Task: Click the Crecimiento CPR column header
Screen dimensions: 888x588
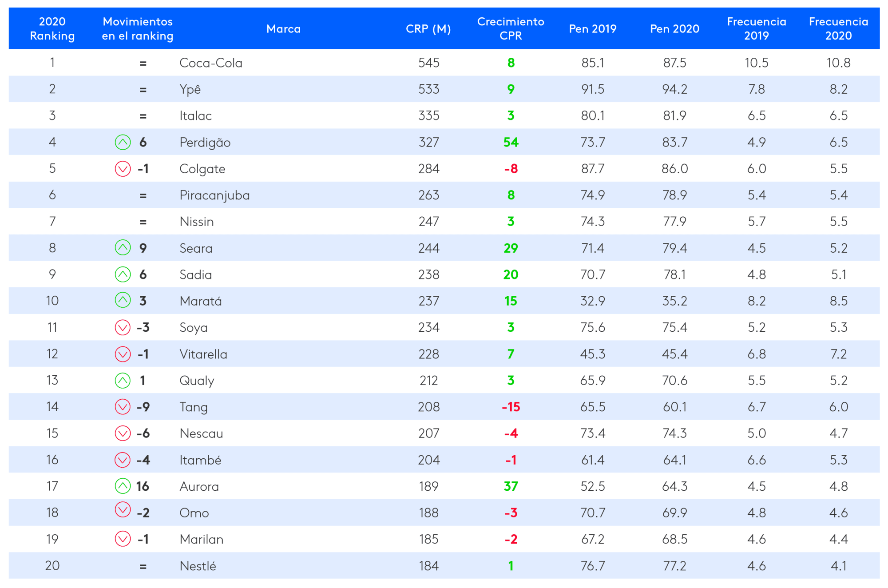Action: [x=511, y=29]
